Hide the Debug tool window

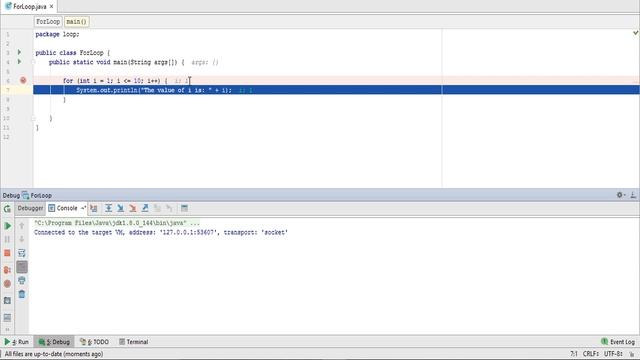click(x=633, y=195)
